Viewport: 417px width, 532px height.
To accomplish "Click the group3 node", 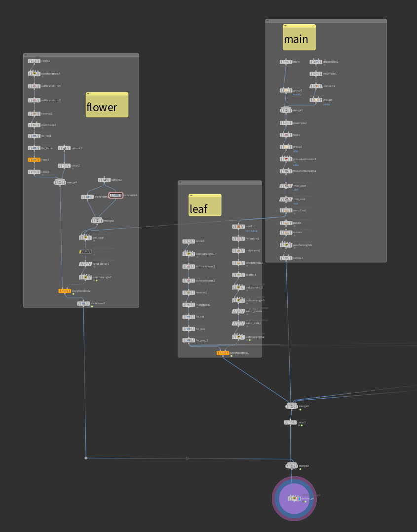I will 316,100.
